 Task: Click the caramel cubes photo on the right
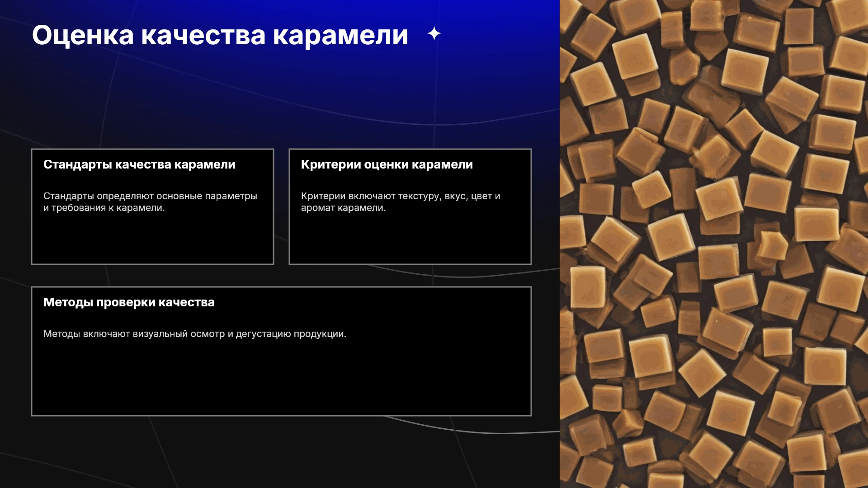pyautogui.click(x=714, y=244)
